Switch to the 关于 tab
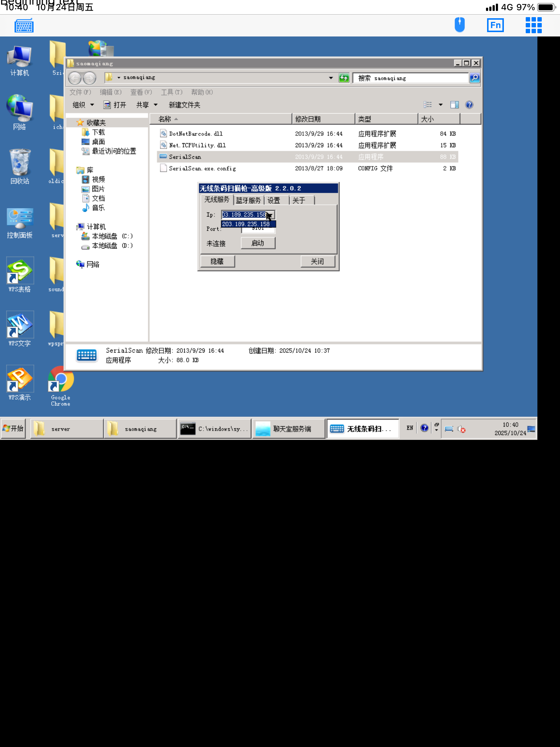 302,200
